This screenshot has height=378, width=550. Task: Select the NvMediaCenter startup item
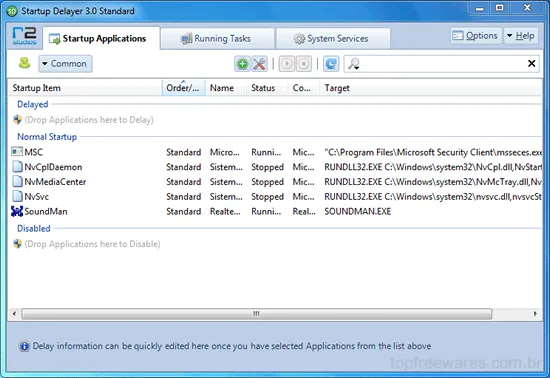[x=276, y=182]
